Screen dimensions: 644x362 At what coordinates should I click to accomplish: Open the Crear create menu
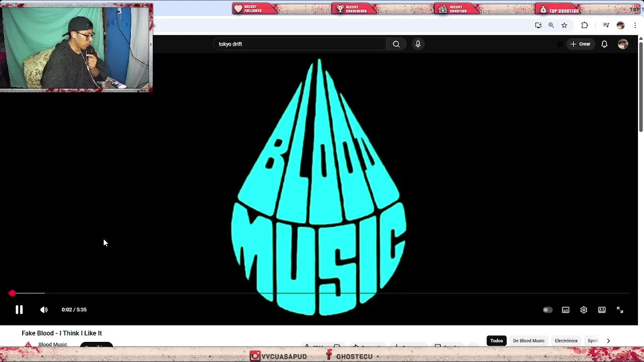(580, 44)
